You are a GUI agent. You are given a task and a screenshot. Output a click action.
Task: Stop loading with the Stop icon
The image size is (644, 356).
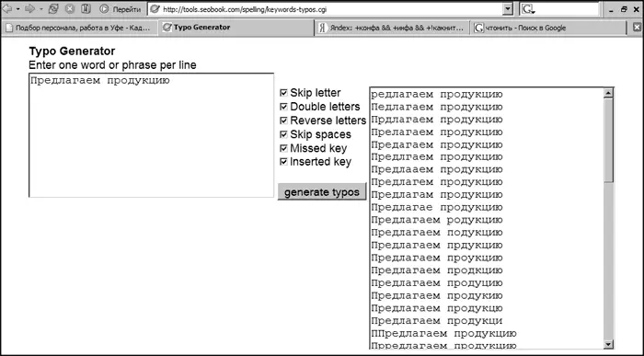[70, 8]
